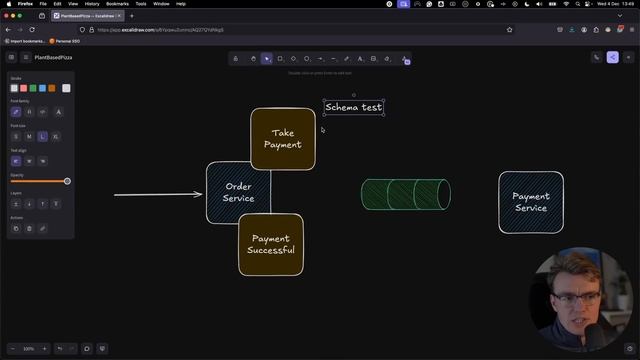
Task: Delete the selected element
Action: (x=29, y=229)
